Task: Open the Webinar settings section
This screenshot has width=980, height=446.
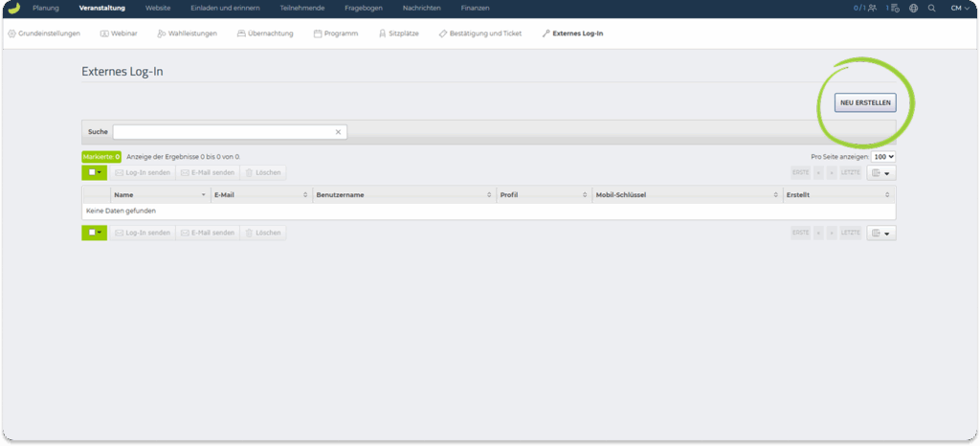Action: point(118,33)
